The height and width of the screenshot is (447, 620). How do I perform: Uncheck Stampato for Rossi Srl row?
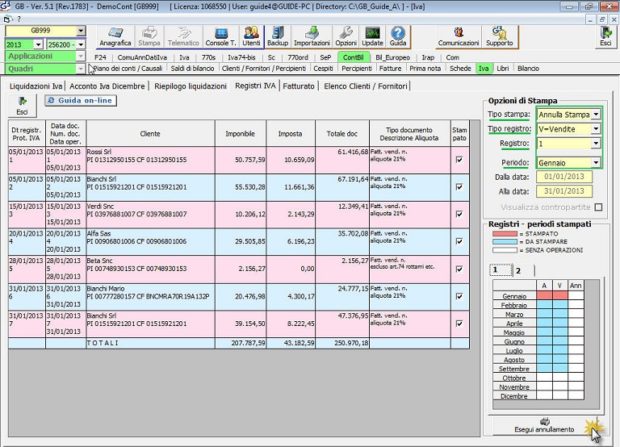459,159
